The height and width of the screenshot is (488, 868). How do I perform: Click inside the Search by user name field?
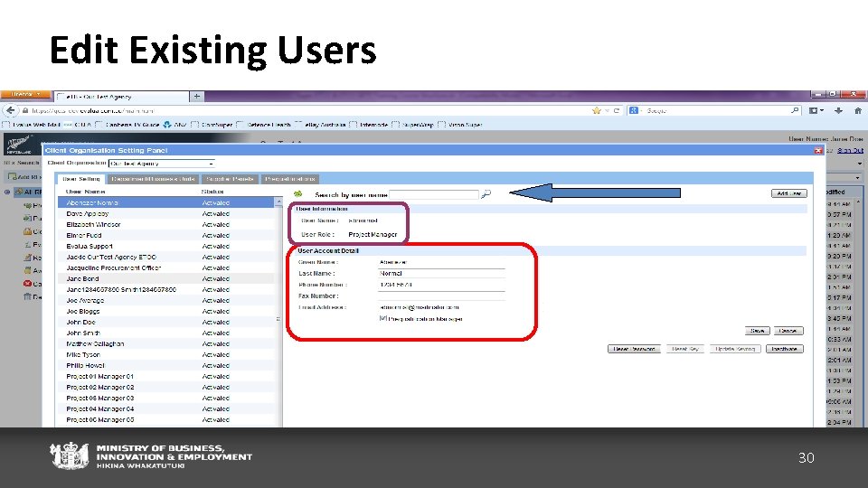coord(433,194)
